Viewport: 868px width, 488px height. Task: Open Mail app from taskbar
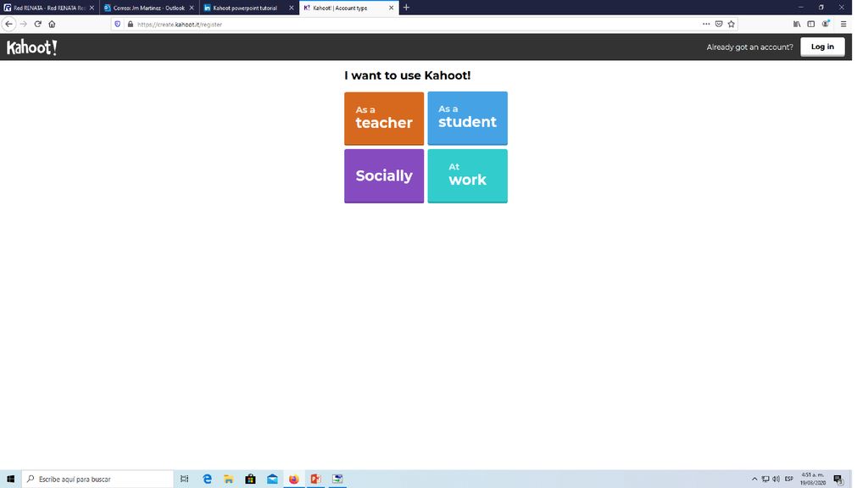(272, 479)
